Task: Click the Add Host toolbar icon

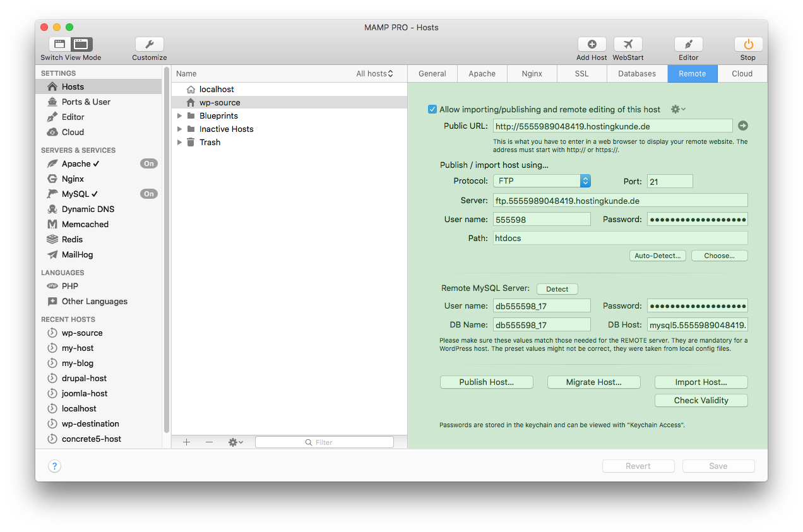Action: coord(592,44)
